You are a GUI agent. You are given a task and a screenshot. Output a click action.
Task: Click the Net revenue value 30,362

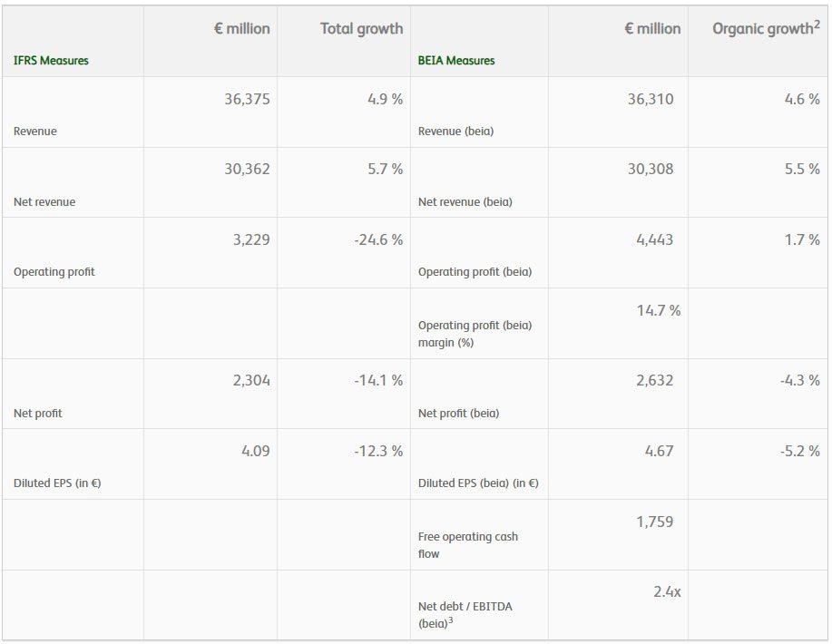pyautogui.click(x=247, y=170)
